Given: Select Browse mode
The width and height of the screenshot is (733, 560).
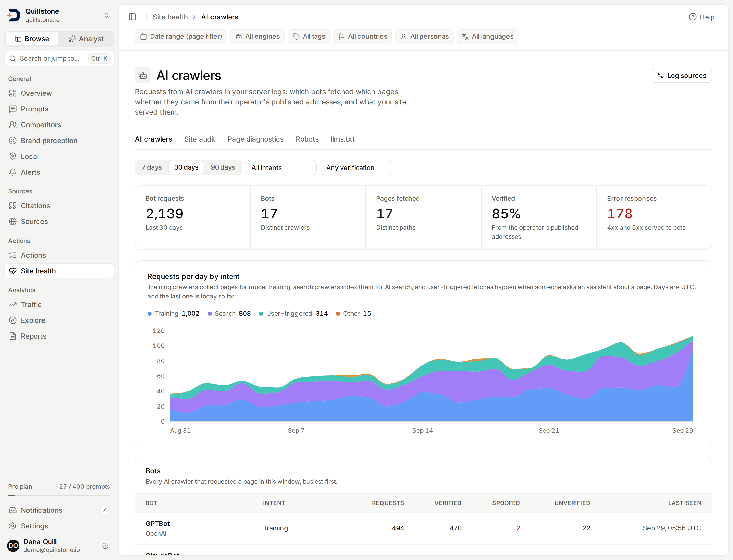Looking at the screenshot, I should [32, 39].
